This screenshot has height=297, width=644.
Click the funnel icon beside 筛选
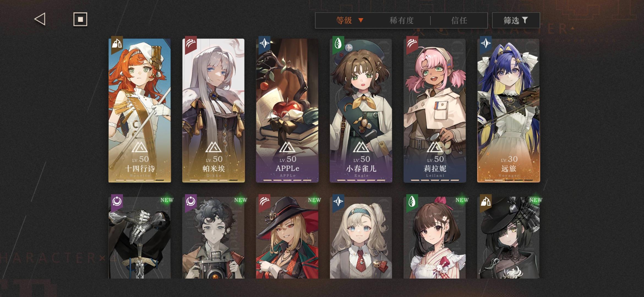[x=525, y=20]
